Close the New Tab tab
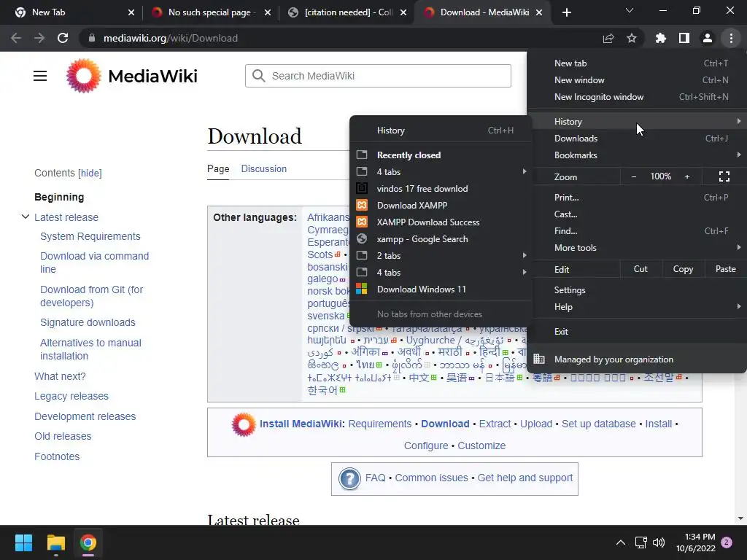Screen dimensions: 747x560 click(131, 12)
